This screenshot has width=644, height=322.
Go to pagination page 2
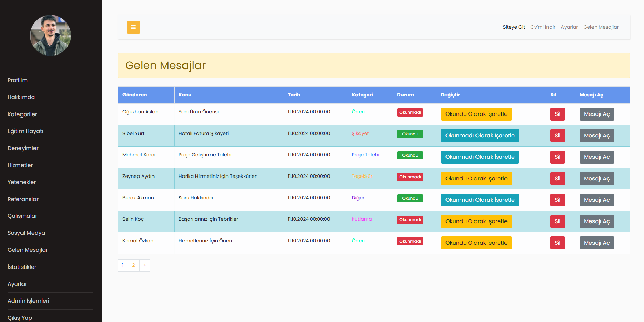[133, 265]
